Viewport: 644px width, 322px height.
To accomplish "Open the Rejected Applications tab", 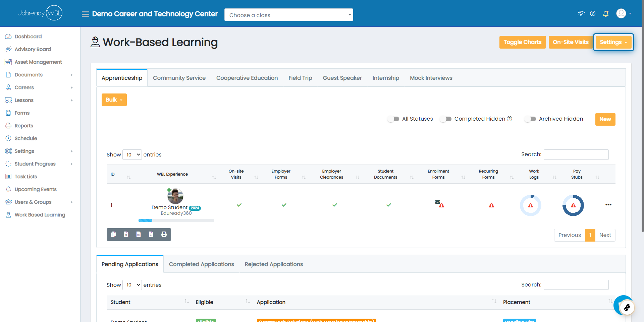I will [x=274, y=264].
